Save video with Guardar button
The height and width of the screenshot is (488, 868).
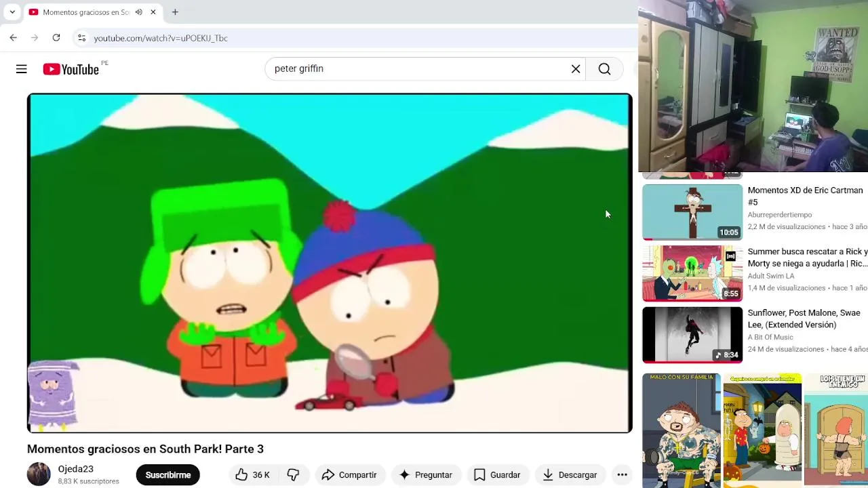[x=497, y=475]
